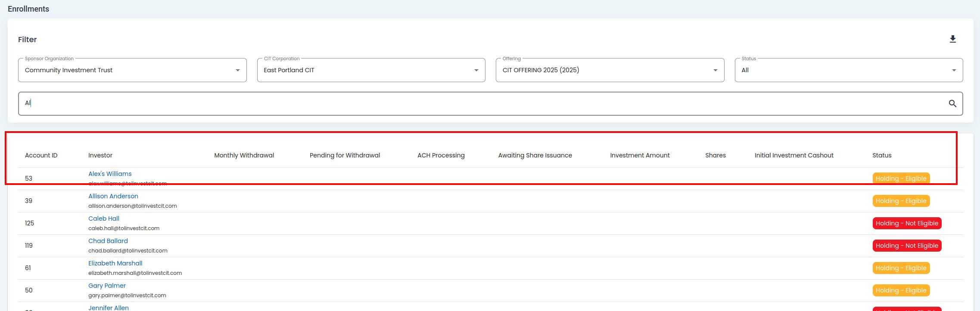
Task: Expand the Status filter dropdown
Action: pos(848,70)
